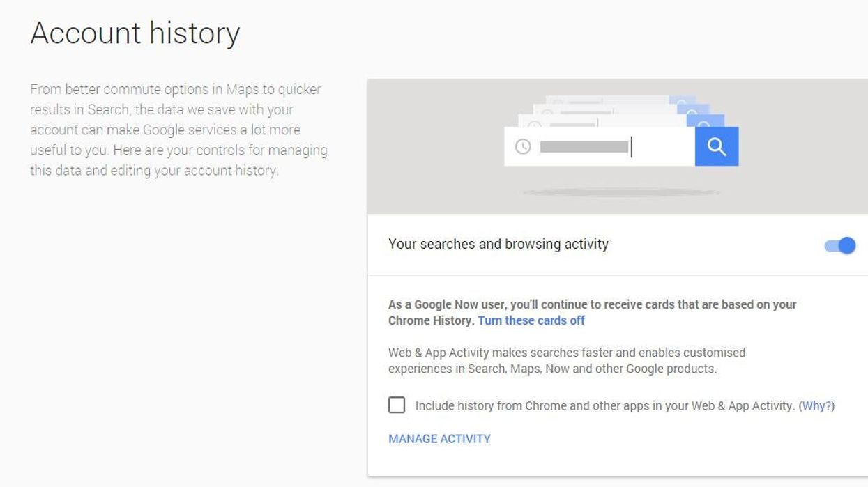Click the blue magnifier search icon
This screenshot has width=868, height=487.
tap(716, 147)
